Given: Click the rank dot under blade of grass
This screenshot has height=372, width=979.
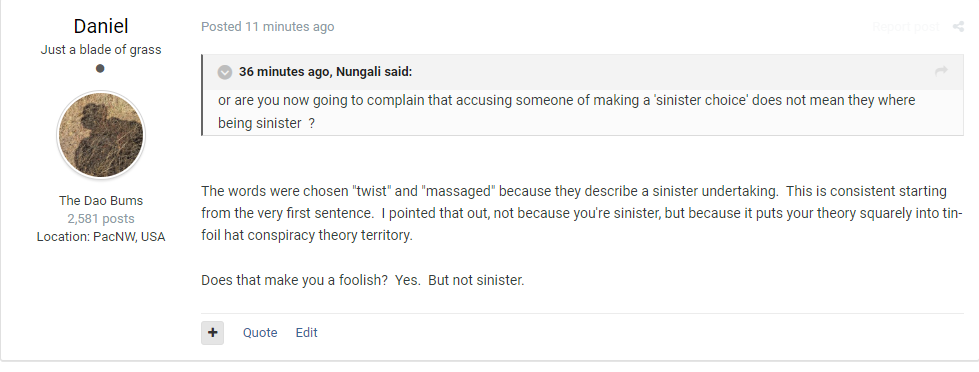Looking at the screenshot, I should pos(100,68).
